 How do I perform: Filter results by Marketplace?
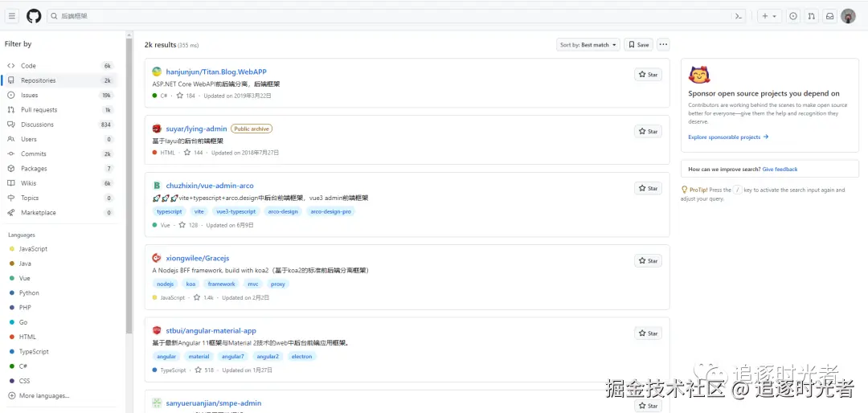click(x=59, y=213)
